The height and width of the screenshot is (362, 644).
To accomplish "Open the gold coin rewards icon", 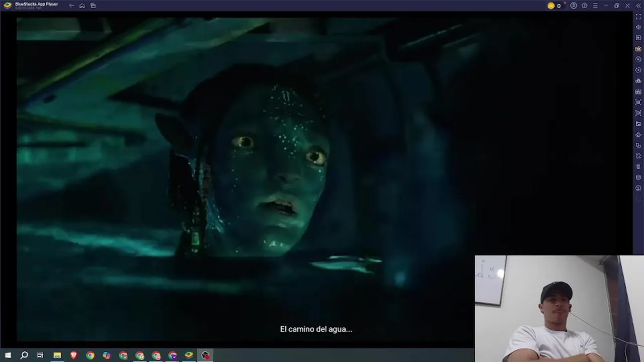I will 551,6.
